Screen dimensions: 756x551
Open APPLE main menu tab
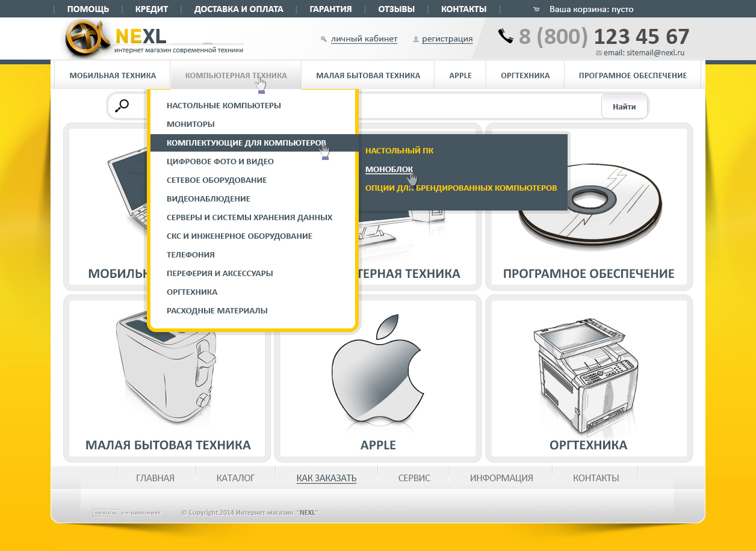(460, 75)
